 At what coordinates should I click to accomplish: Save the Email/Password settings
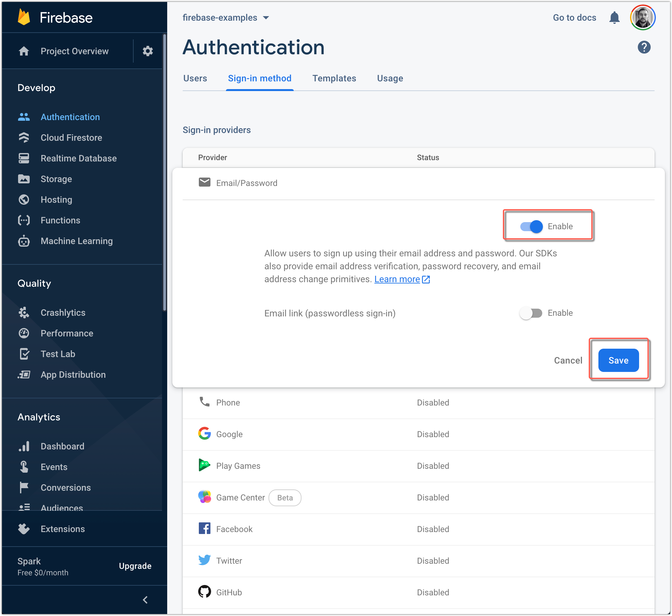pos(619,360)
